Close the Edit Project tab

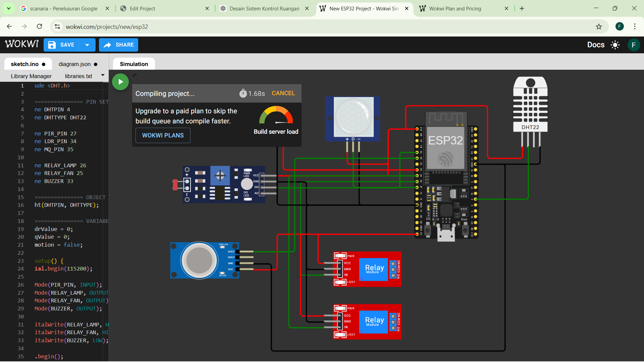coord(207,8)
